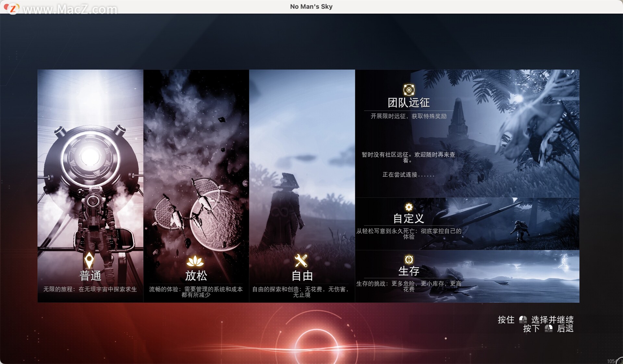623x364 pixels.
Task: Click the lotus flower icon for 放松 mode
Action: 195,261
